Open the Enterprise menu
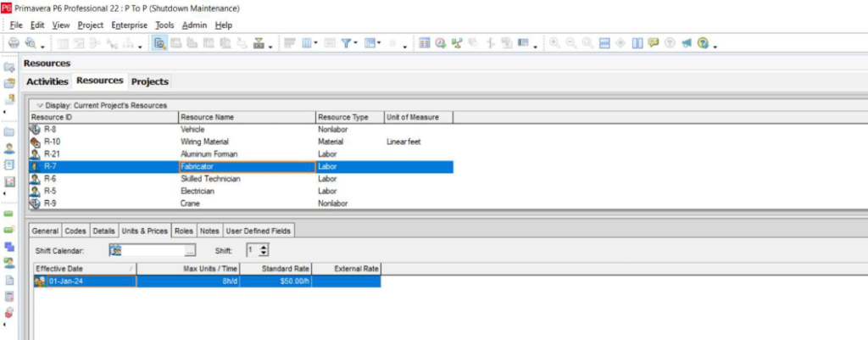This screenshot has width=868, height=340. point(129,25)
